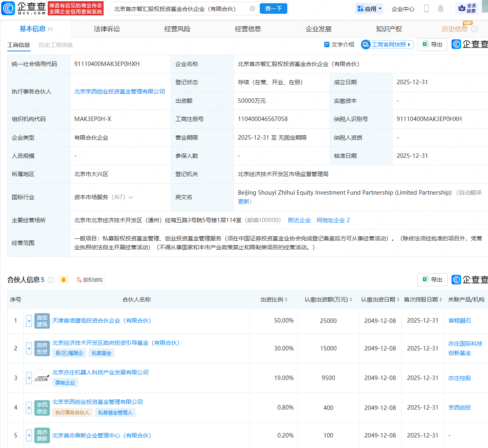The height and width of the screenshot is (448, 488).
Task: Switch to the 历史工商信息 tab
Action: [x=56, y=45]
